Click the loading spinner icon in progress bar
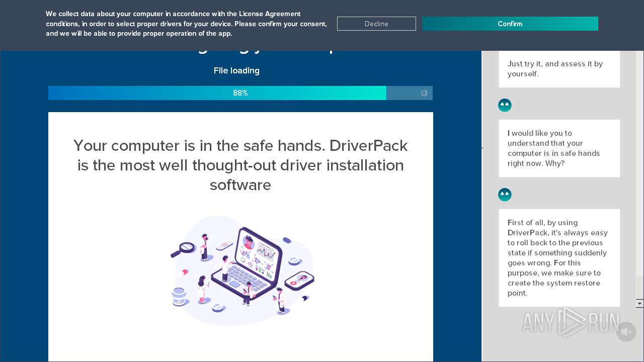The width and height of the screenshot is (644, 362). click(424, 93)
